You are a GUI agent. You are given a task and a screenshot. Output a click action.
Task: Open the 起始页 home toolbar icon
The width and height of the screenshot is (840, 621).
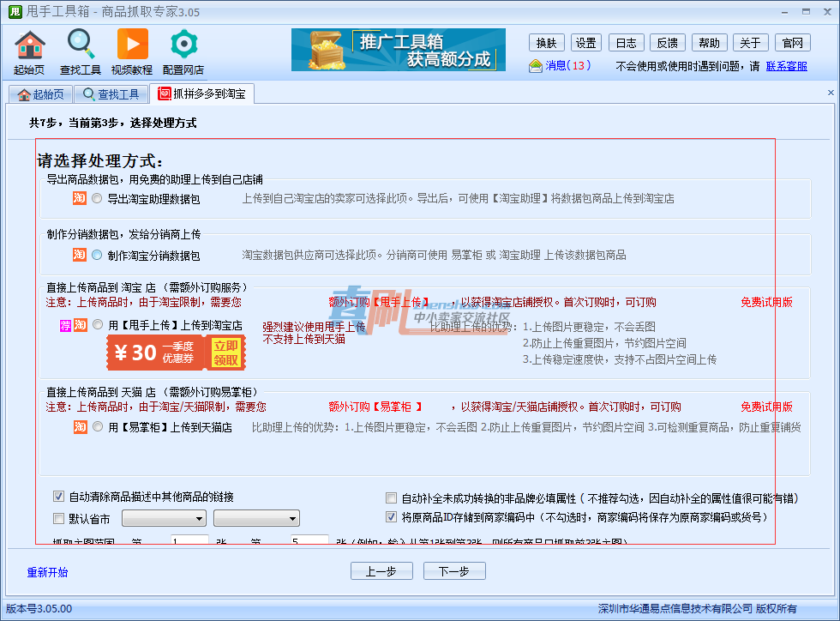click(x=29, y=52)
